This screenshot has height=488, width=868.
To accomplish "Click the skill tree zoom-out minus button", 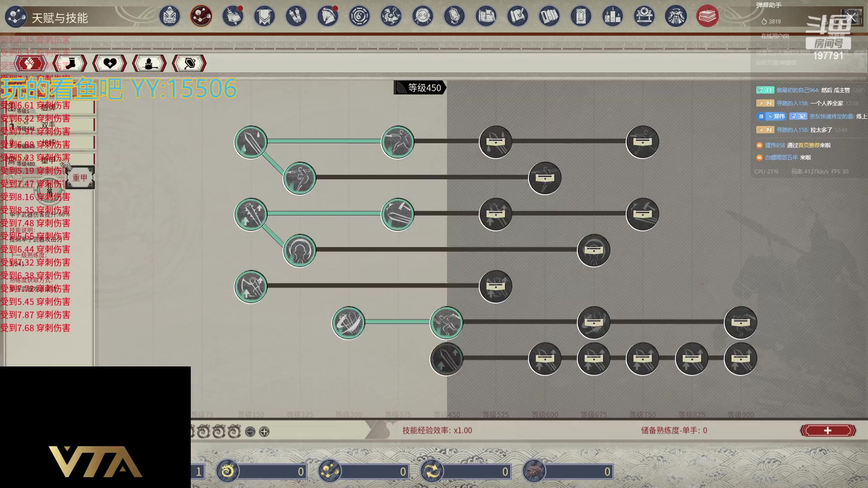I will coord(250,432).
